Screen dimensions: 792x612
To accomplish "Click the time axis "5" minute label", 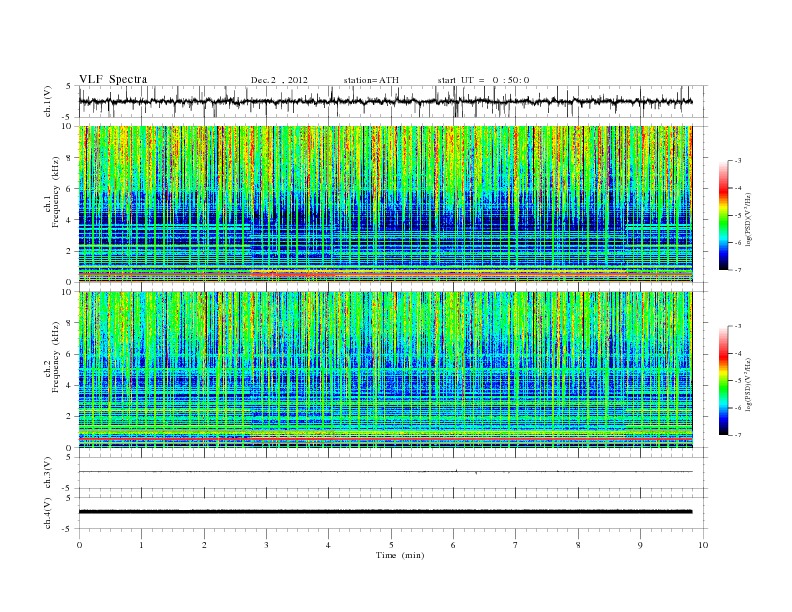I will (x=391, y=545).
